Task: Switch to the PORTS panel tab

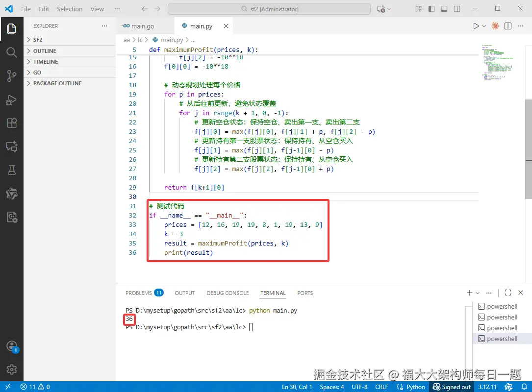Action: point(305,293)
